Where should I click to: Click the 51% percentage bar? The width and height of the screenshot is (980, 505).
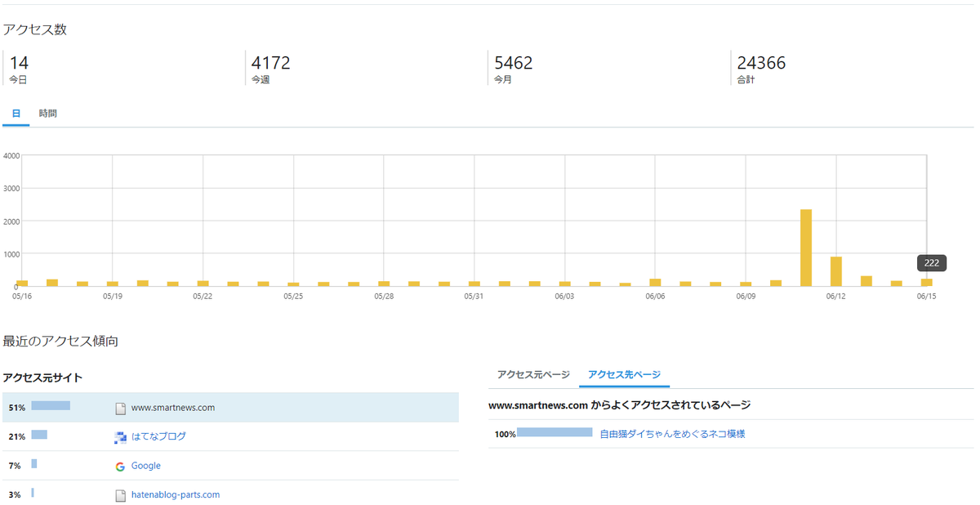[51, 406]
